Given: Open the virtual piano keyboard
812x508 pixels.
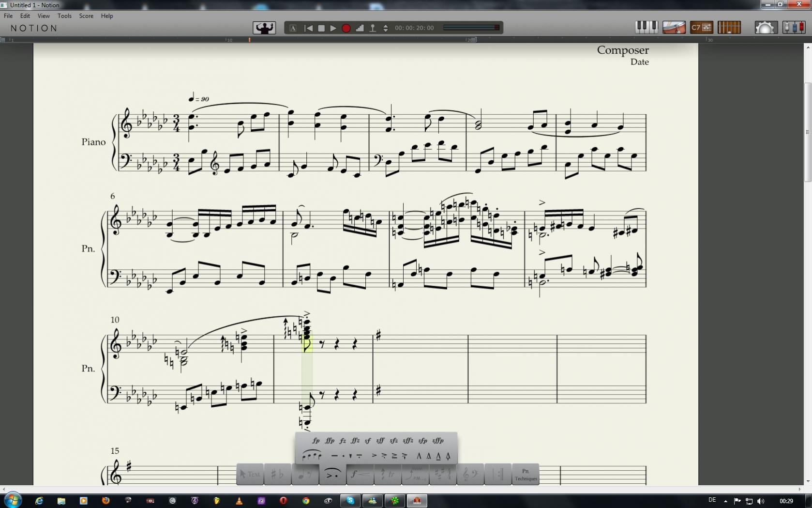Looking at the screenshot, I should [646, 28].
